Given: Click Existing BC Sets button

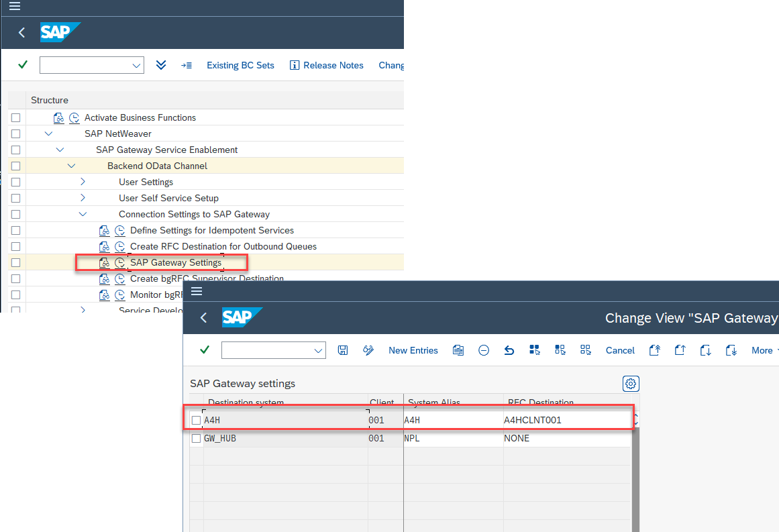Looking at the screenshot, I should [x=240, y=65].
